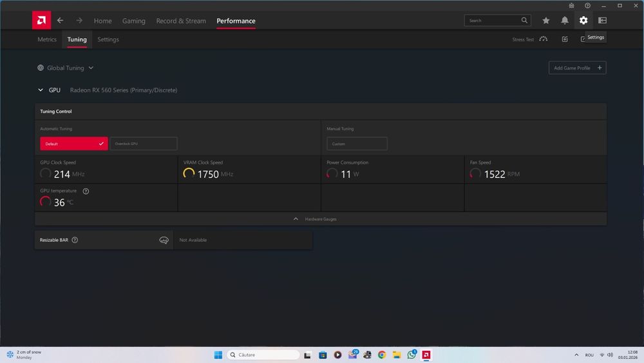Open favorites star icon

[546, 20]
